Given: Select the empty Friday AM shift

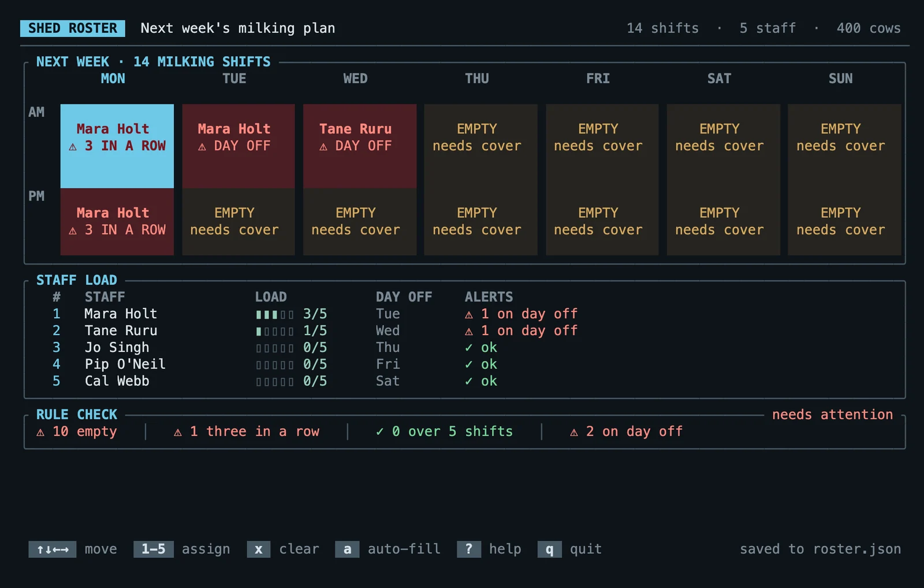Looking at the screenshot, I should [x=602, y=146].
